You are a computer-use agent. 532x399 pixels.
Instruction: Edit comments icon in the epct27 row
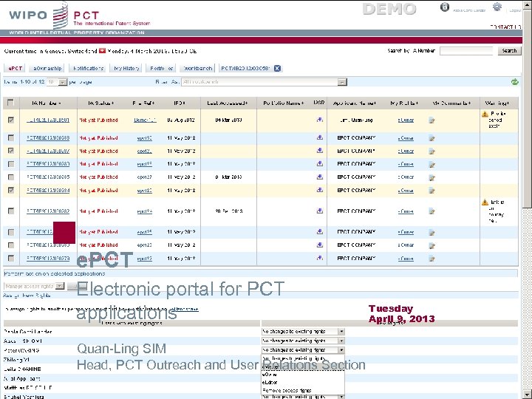432,177
